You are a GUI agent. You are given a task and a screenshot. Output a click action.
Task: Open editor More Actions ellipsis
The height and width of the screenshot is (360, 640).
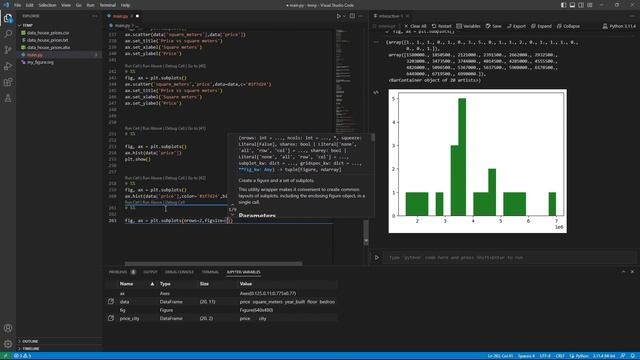[x=361, y=16]
